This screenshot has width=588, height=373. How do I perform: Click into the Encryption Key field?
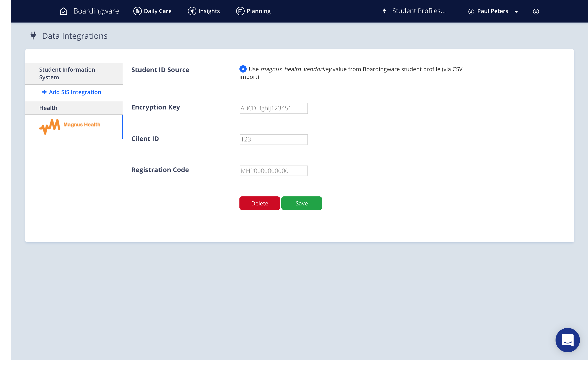pyautogui.click(x=273, y=108)
